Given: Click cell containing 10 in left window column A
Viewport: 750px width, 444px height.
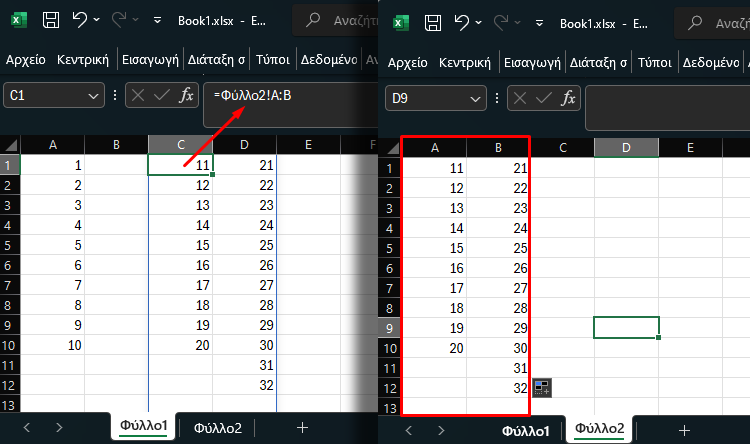Looking at the screenshot, I should [53, 345].
